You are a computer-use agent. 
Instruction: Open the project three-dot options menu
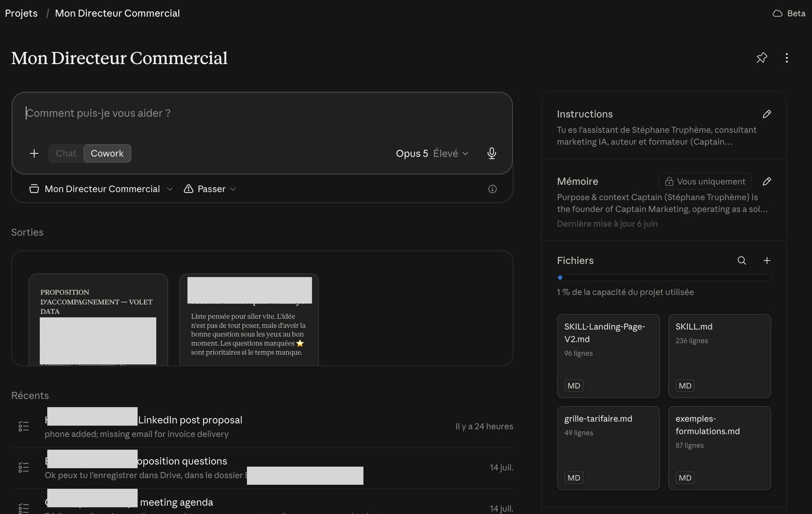786,58
